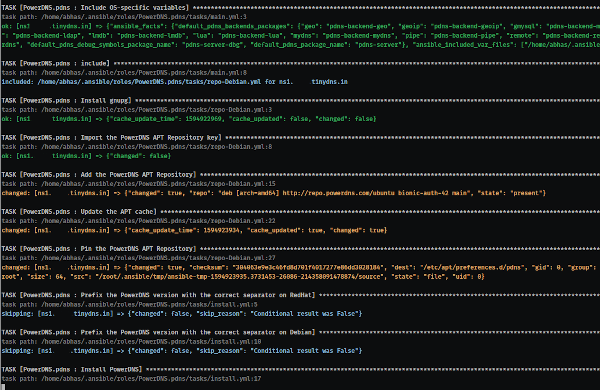Click the skipping line under the RedHat task

click(x=182, y=313)
